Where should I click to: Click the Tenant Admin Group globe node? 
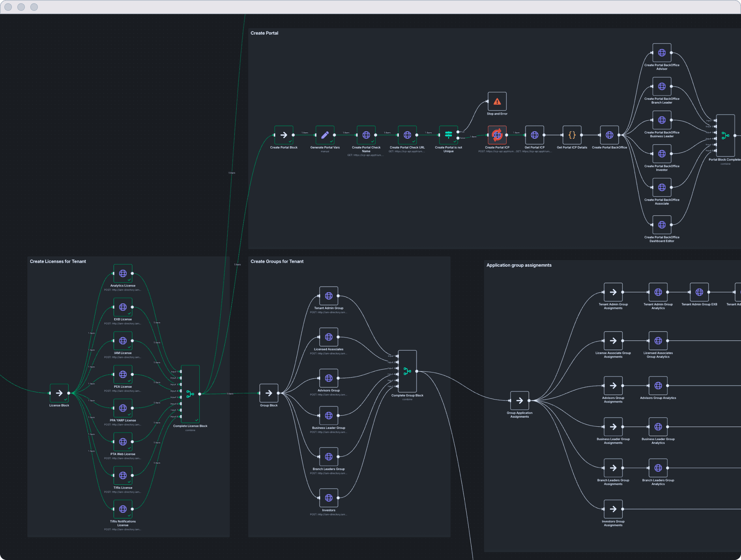328,296
